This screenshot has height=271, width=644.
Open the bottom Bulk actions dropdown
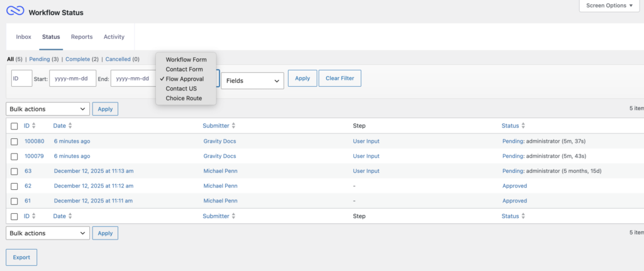click(48, 233)
